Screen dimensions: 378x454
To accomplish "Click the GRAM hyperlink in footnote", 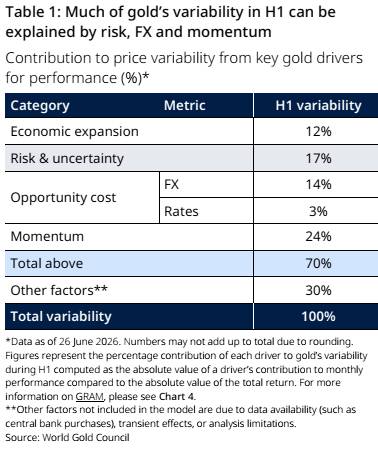I will [x=90, y=397].
